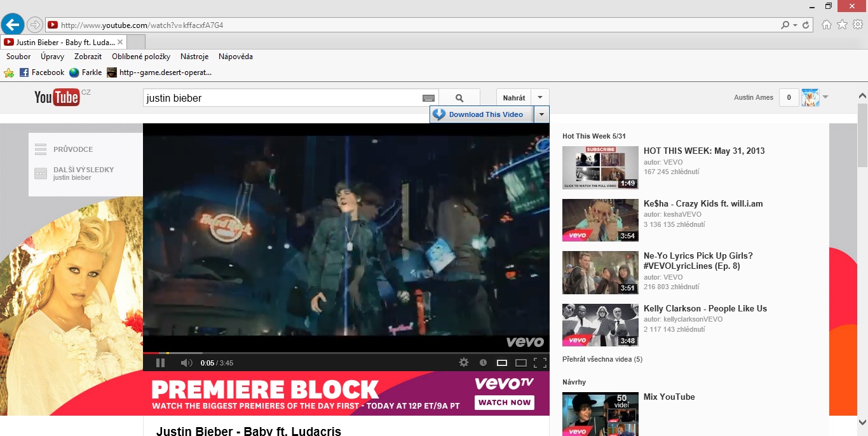868x436 pixels.
Task: Open the Ke$ha Crazy Kids thumbnail
Action: click(x=600, y=221)
